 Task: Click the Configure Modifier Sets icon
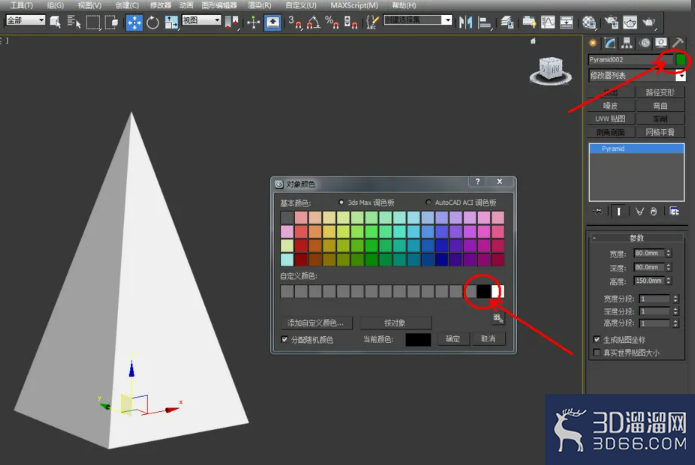674,211
